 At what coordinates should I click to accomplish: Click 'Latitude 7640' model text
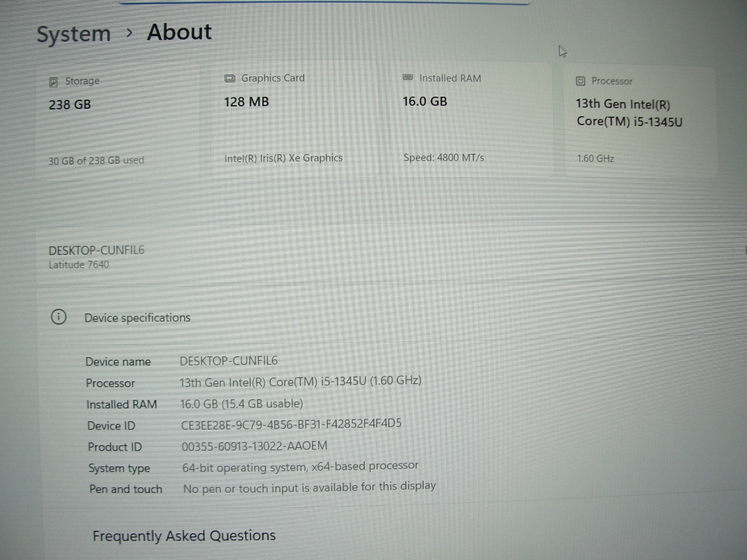pos(78,265)
